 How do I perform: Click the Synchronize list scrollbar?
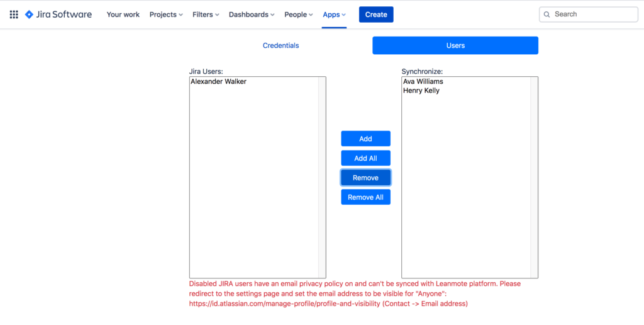[534, 178]
